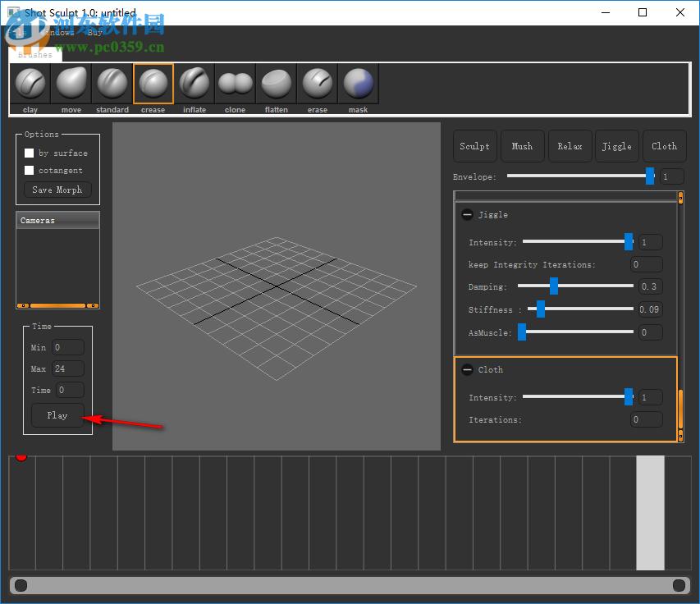Click the Damping slider handle

click(x=554, y=286)
